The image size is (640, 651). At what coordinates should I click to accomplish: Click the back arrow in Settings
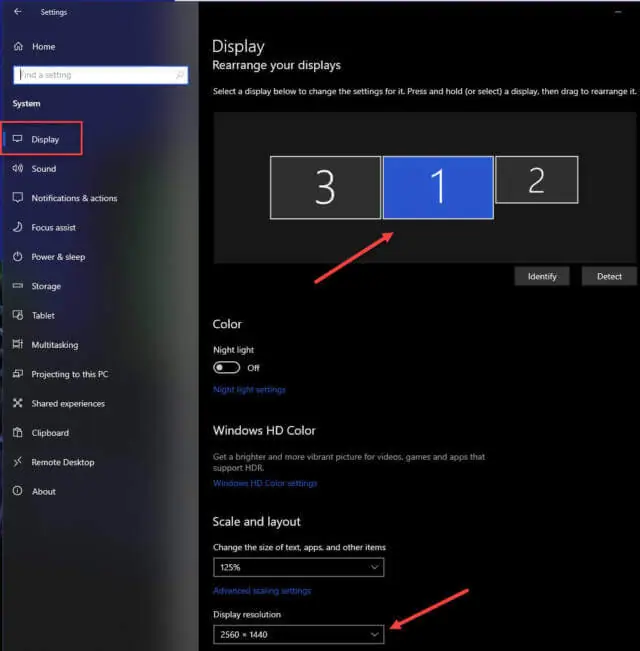pos(17,12)
